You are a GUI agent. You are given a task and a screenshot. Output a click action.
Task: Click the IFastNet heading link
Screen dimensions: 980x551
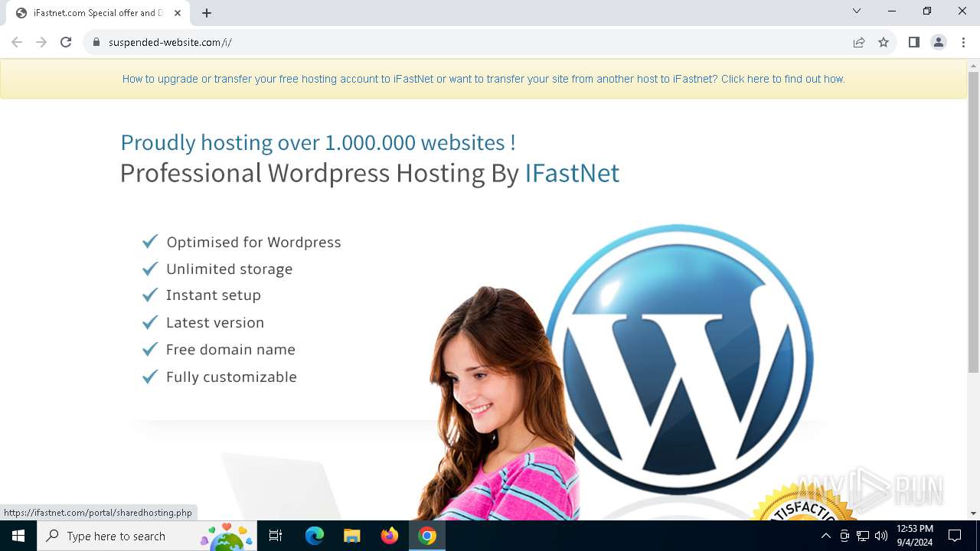(x=572, y=173)
